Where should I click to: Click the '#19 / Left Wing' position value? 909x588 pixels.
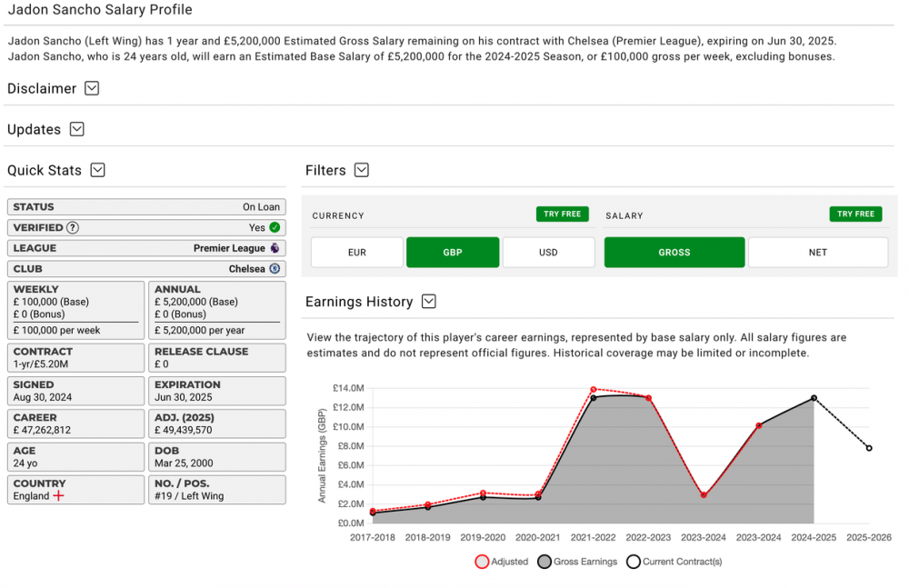coord(189,496)
